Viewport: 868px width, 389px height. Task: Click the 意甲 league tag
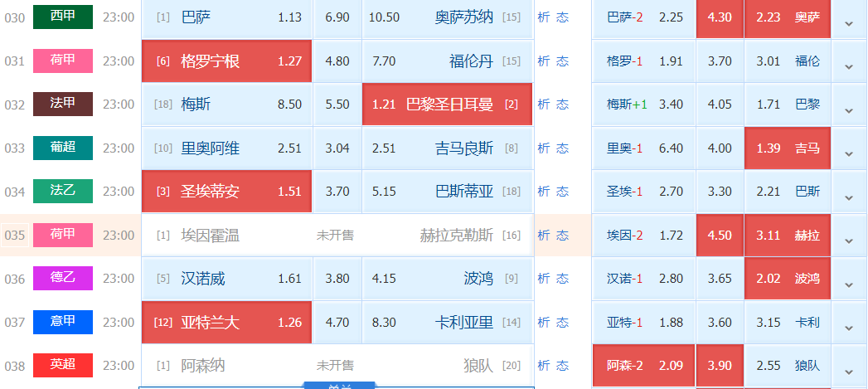click(62, 321)
